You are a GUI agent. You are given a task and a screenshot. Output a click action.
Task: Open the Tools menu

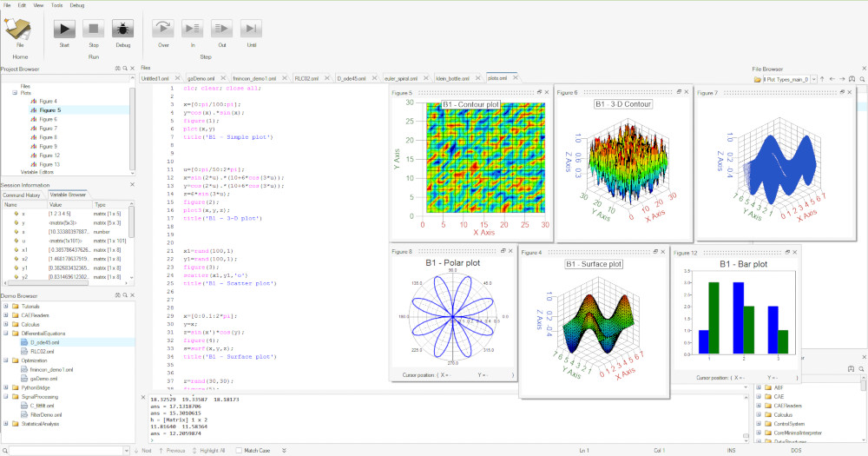tap(55, 5)
